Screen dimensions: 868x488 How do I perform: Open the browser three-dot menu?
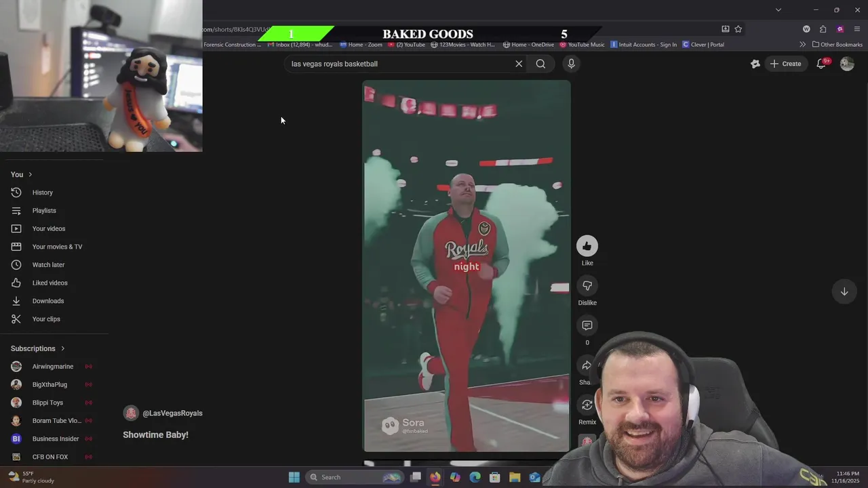pos(857,29)
